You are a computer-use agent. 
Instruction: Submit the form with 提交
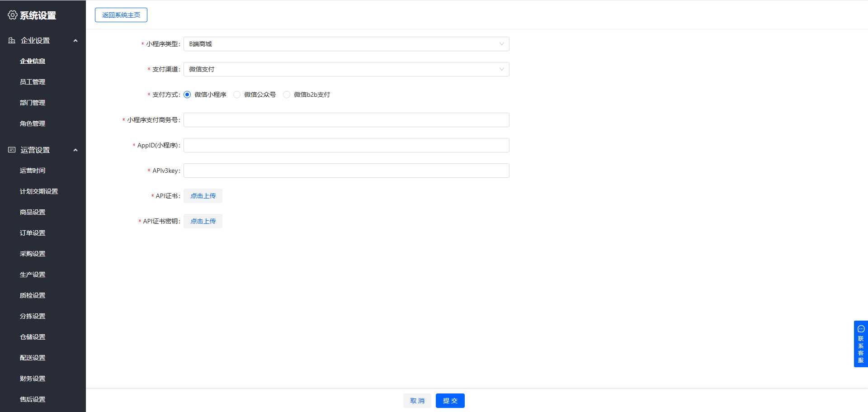(x=450, y=401)
